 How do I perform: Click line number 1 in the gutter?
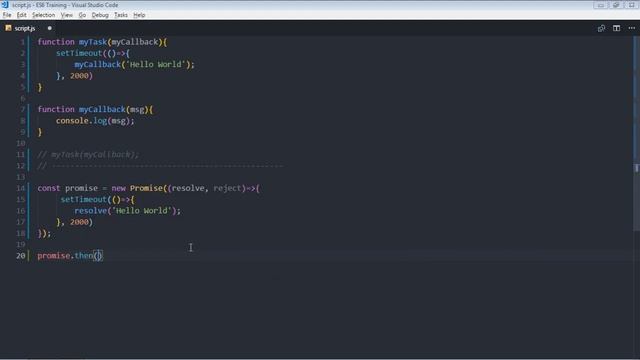tap(22, 42)
